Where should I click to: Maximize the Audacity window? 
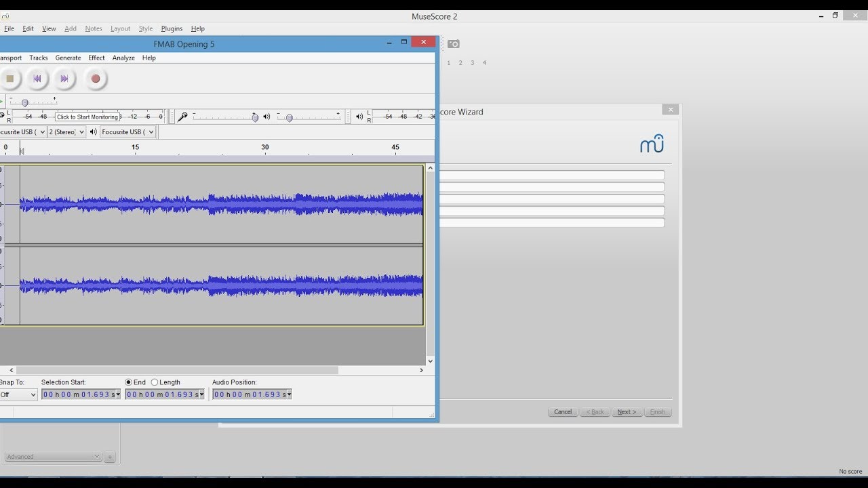404,42
